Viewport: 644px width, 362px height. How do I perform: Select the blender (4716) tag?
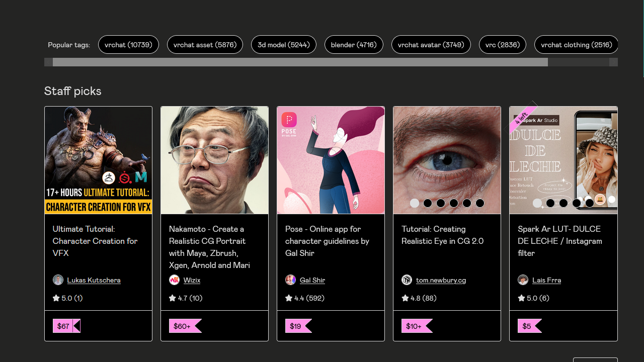coord(354,45)
